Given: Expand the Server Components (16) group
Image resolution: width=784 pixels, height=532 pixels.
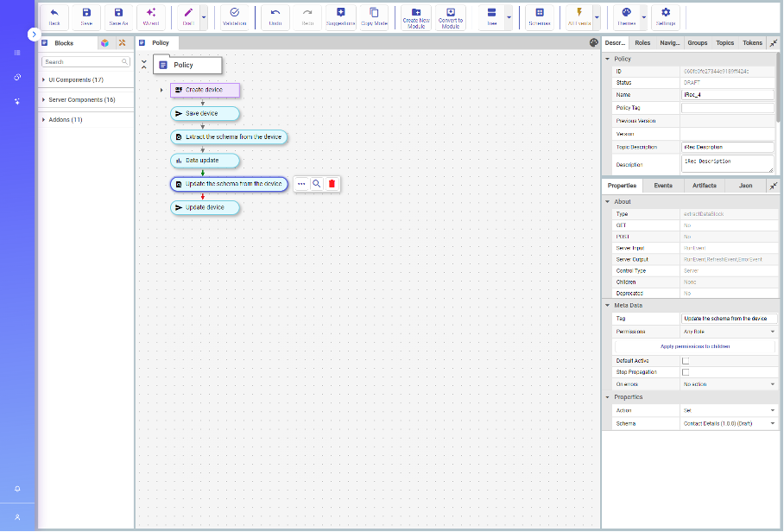Looking at the screenshot, I should [x=82, y=99].
